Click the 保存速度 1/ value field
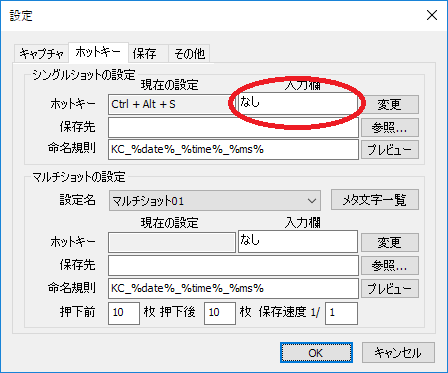 point(341,313)
